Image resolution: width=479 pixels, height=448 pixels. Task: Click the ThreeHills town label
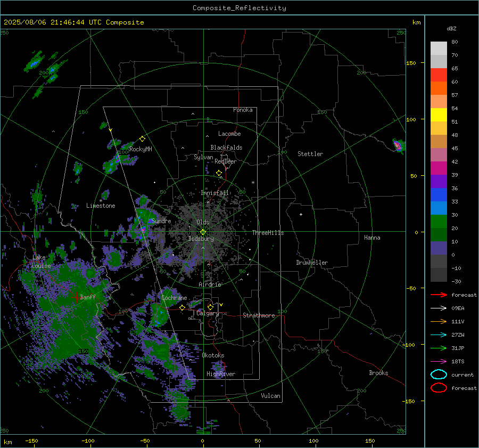(268, 233)
